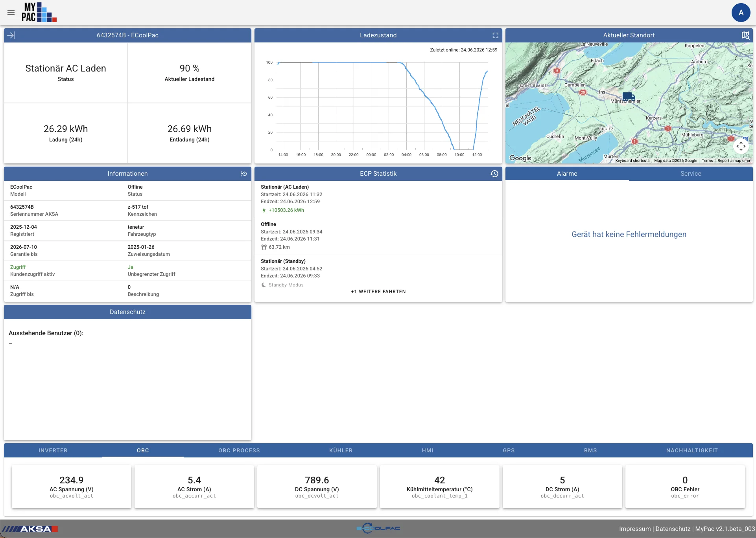Click the Stationär (Standby) statistic entry
This screenshot has height=538, width=756.
coord(378,273)
